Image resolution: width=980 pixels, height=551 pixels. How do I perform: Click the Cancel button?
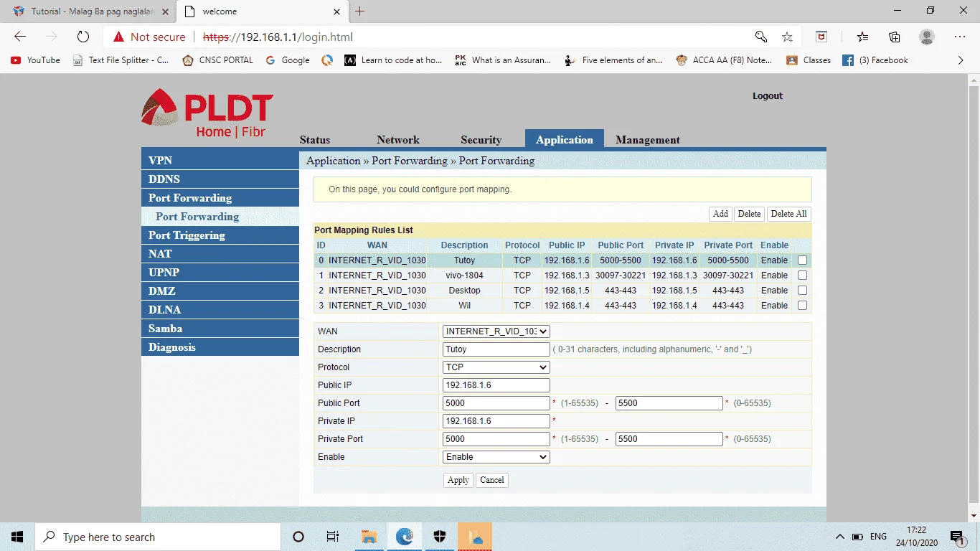492,480
